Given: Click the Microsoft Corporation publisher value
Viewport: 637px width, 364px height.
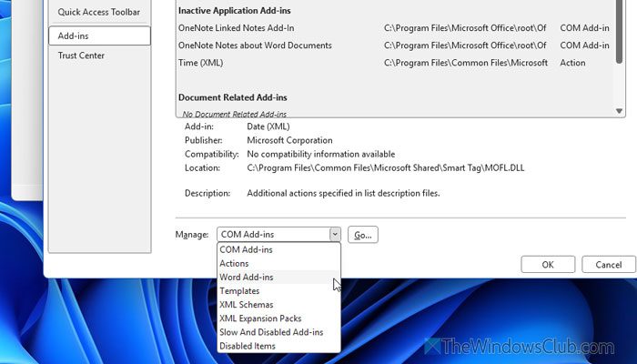Looking at the screenshot, I should 289,140.
